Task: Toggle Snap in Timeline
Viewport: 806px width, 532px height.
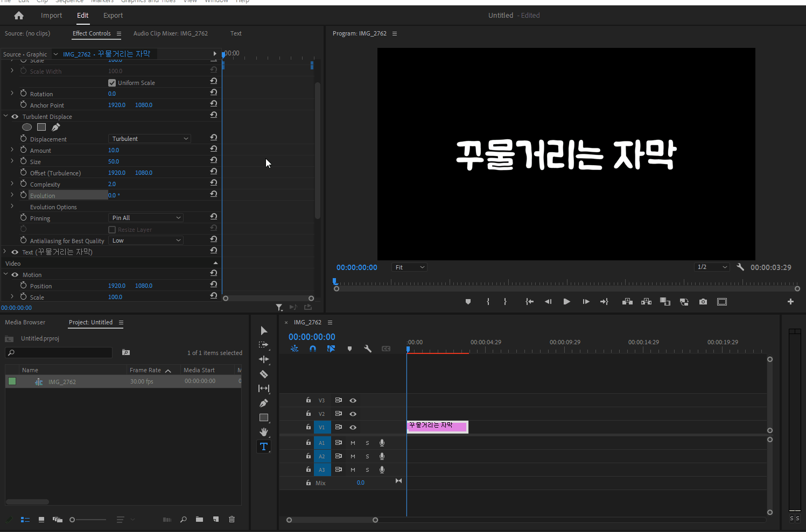Action: point(313,349)
